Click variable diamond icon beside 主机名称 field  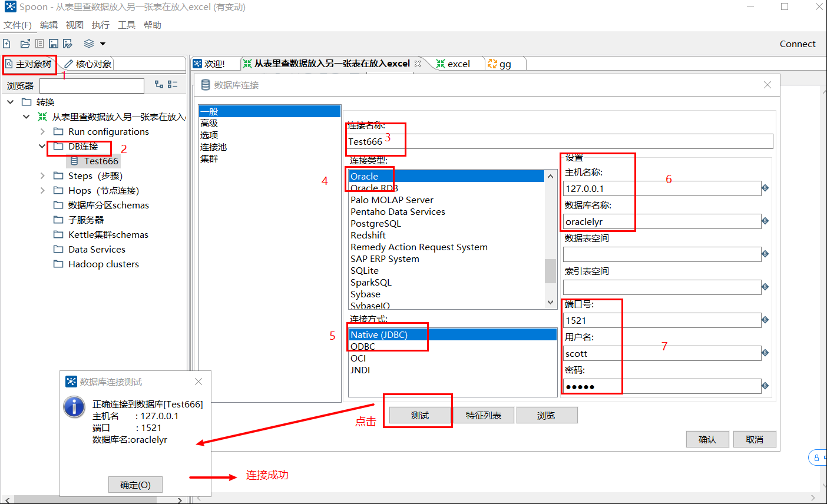(x=765, y=188)
